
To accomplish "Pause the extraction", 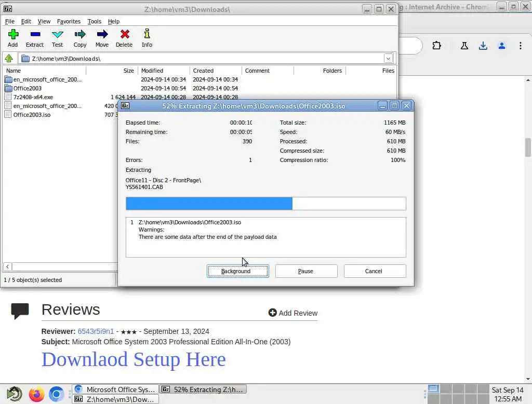I will 306,271.
